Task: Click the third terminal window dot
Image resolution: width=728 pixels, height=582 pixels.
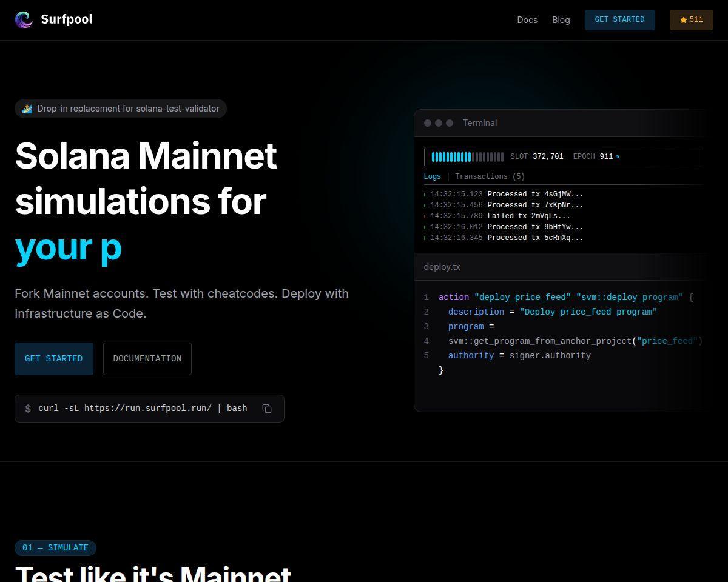Action: tap(450, 123)
